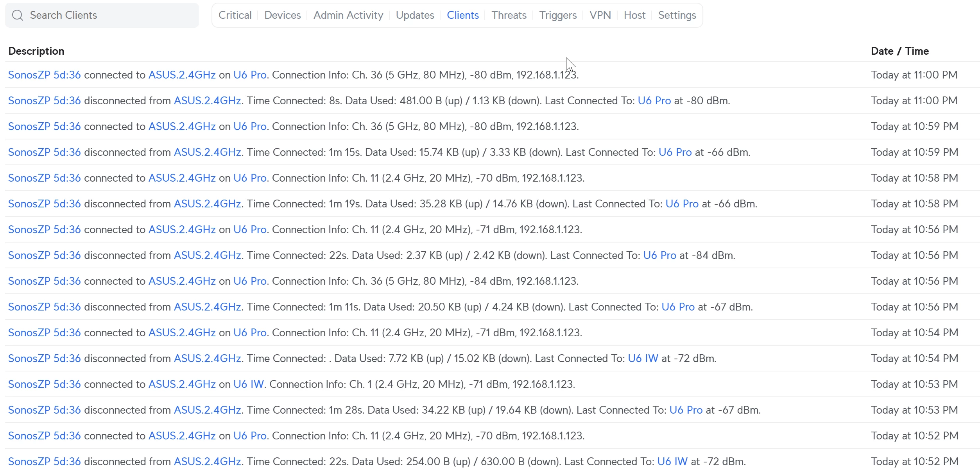The width and height of the screenshot is (980, 473).
Task: Open U6 Pro in 10:52 PM connected row
Action: click(250, 436)
